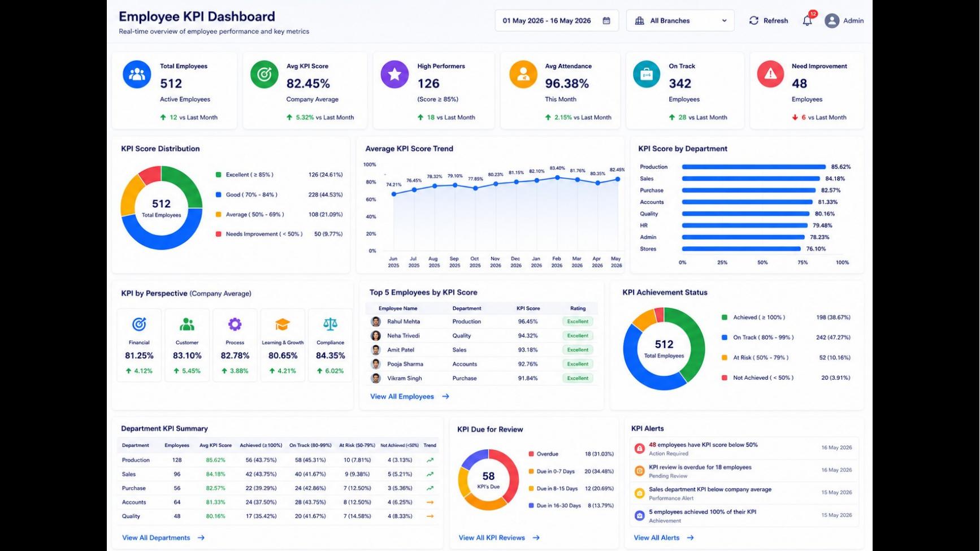Click the Purchase 82.57% average score

pyautogui.click(x=215, y=488)
